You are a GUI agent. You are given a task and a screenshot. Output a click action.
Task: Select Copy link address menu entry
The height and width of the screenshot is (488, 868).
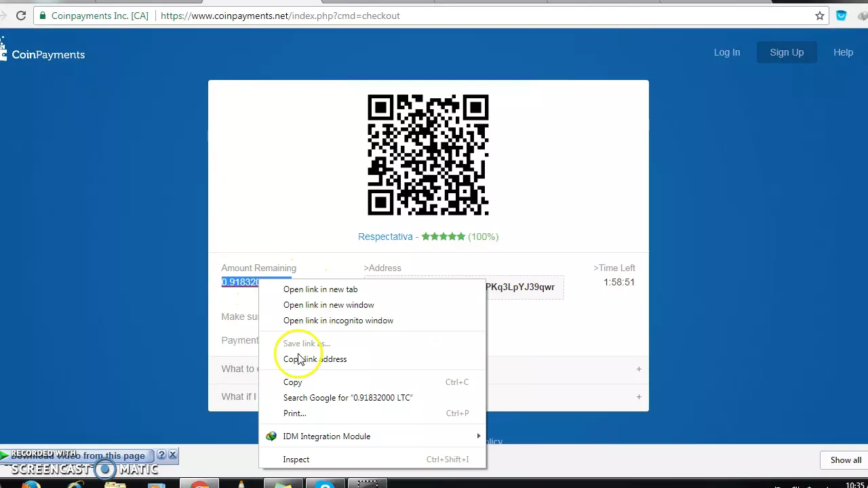pos(372,359)
